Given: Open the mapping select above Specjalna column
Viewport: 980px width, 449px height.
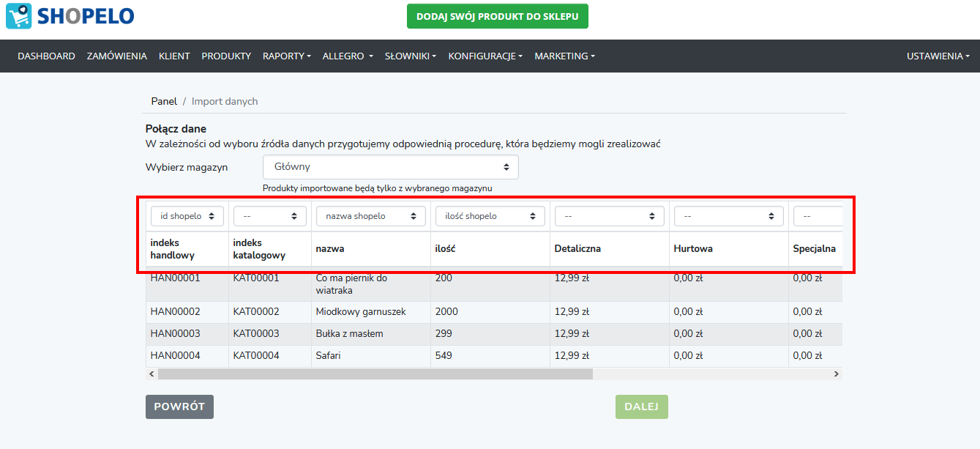Looking at the screenshot, I should 818,216.
